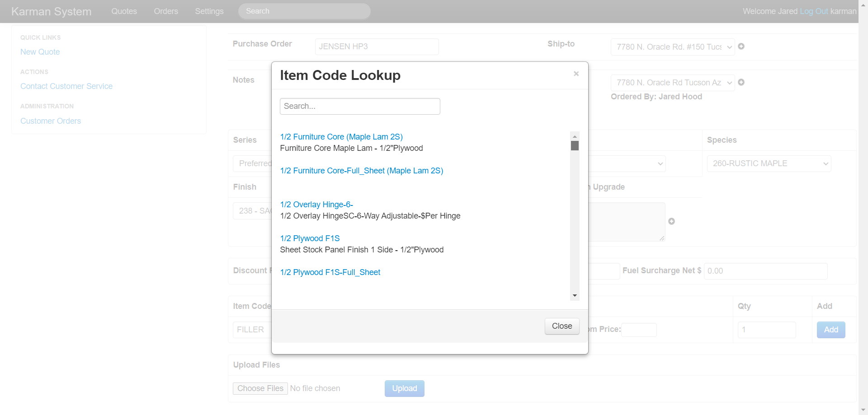Click the page scrollbar down arrow

click(863, 410)
